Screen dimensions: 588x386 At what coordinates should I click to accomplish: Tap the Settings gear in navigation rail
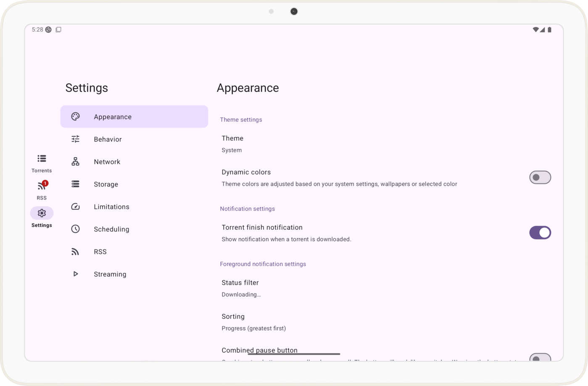point(42,213)
